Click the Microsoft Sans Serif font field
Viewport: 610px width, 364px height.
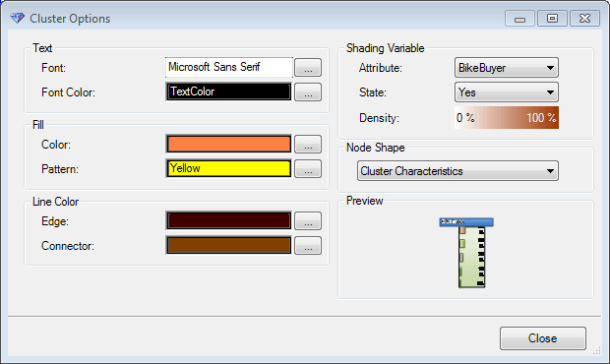tap(228, 67)
